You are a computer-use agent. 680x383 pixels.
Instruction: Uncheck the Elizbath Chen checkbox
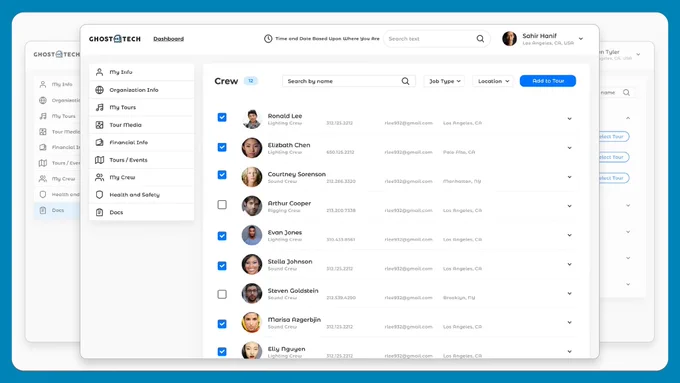222,147
